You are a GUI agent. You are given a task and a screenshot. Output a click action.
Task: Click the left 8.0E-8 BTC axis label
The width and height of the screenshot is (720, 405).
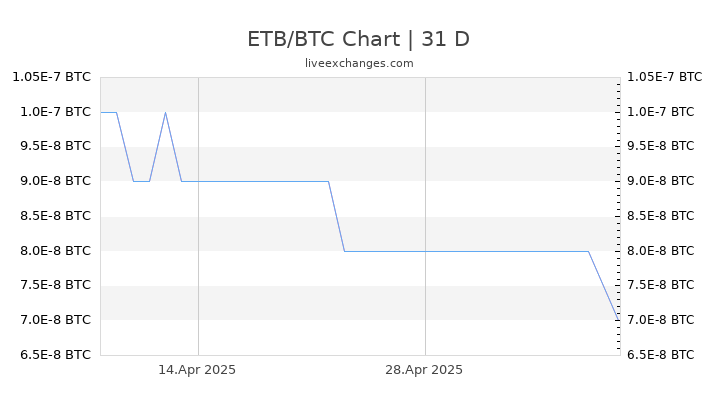pyautogui.click(x=56, y=251)
